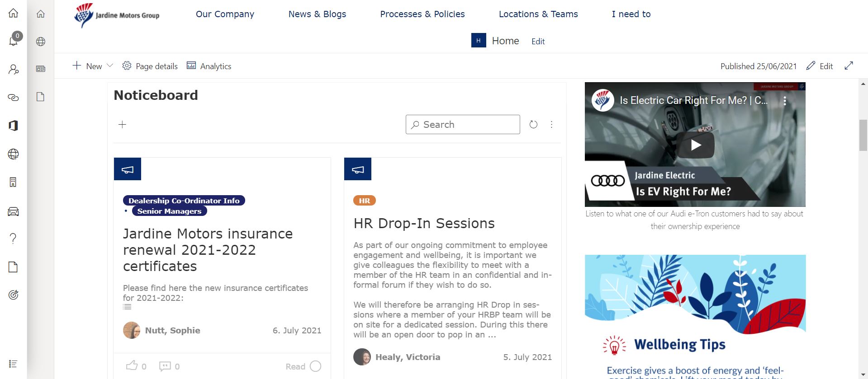This screenshot has height=379, width=868.
Task: Open the Our Company menu
Action: coord(225,14)
